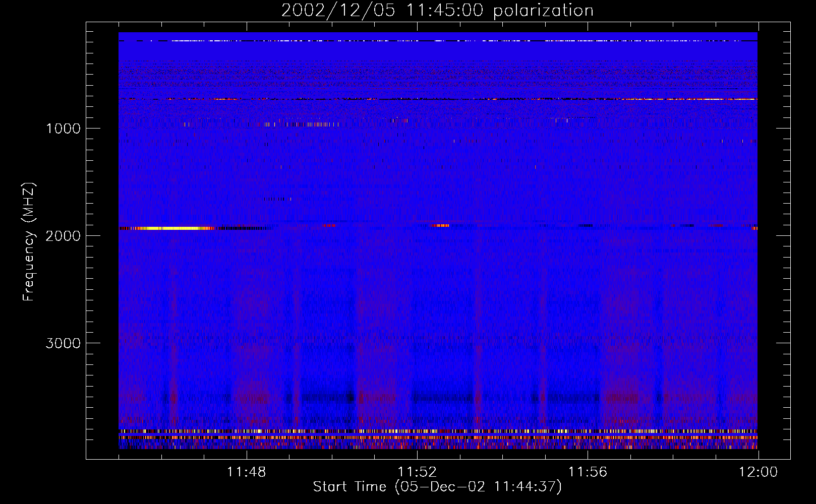This screenshot has width=816, height=504.
Task: Click the "11:52" time tick label
Action: pyautogui.click(x=417, y=472)
